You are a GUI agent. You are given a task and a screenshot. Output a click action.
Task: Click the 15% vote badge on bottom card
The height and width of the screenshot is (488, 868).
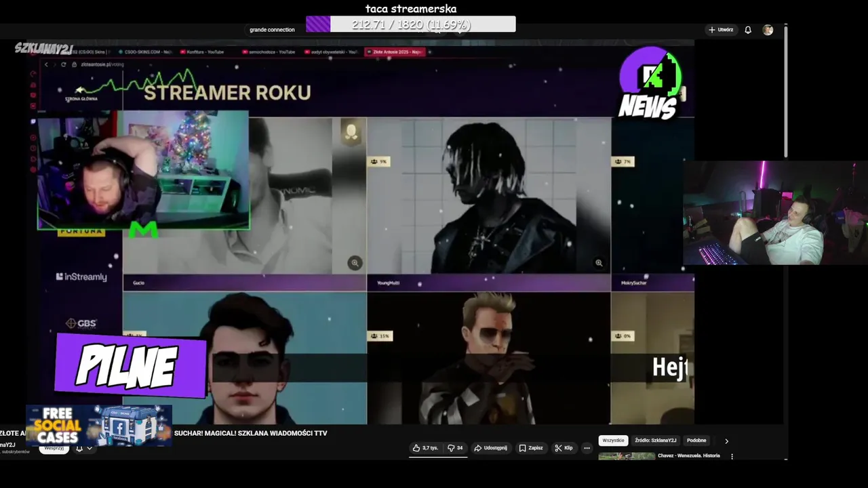[380, 336]
